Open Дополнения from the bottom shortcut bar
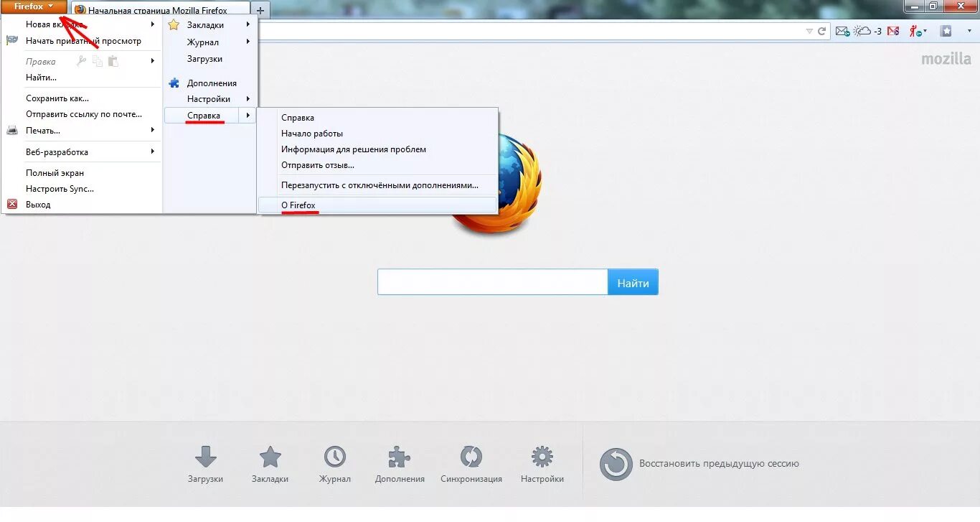980x522 pixels. point(400,465)
